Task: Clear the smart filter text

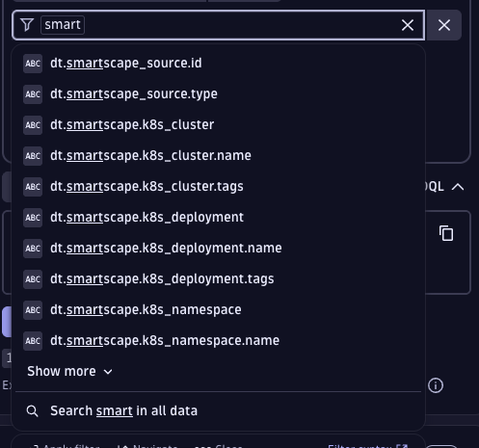Action: coord(408,25)
